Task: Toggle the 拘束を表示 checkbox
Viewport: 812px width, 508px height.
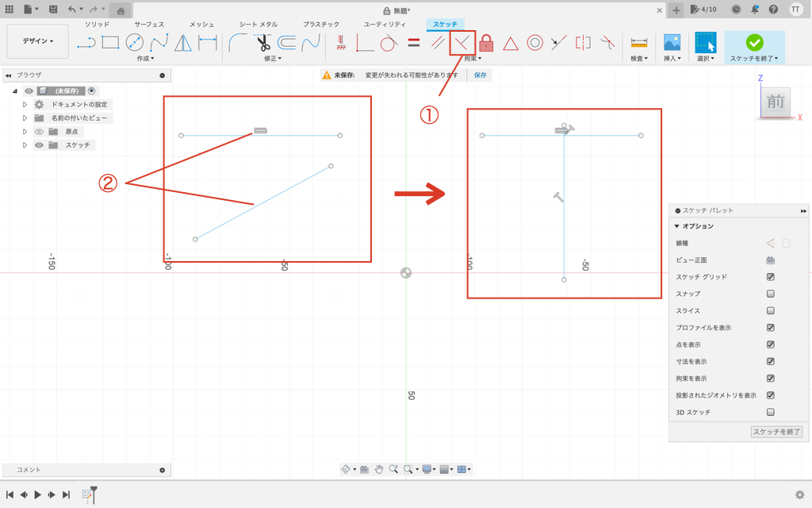Action: (x=771, y=379)
